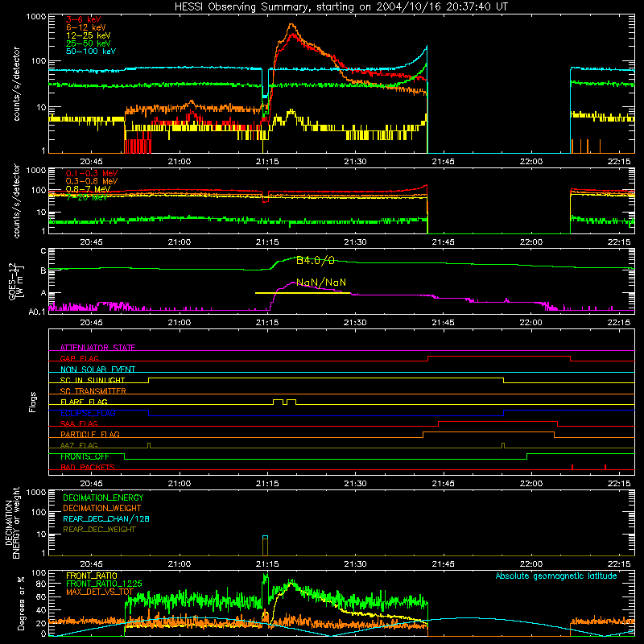Click the 0.3-0.8 MeV legend label
The width and height of the screenshot is (644, 644).
pos(92,181)
